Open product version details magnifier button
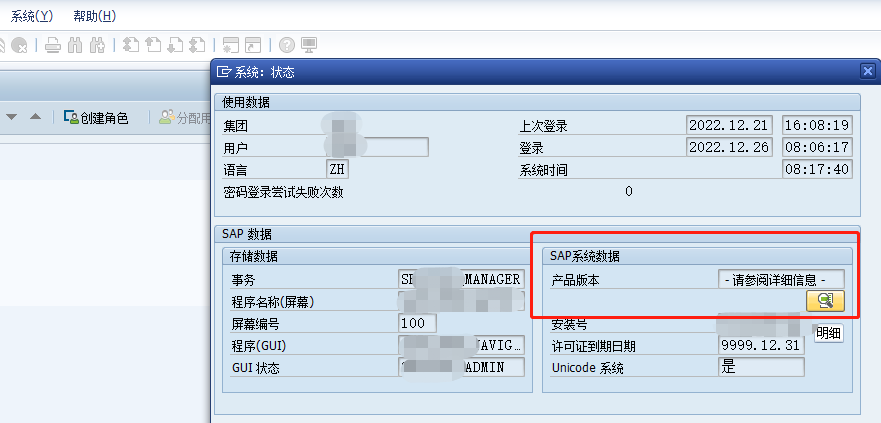This screenshot has height=423, width=881. [x=825, y=301]
